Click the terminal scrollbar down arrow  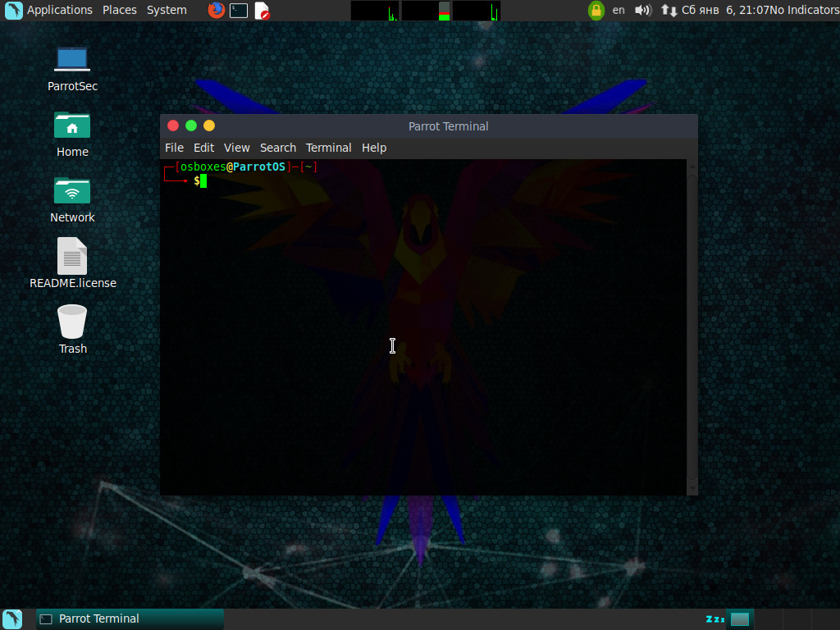[692, 489]
